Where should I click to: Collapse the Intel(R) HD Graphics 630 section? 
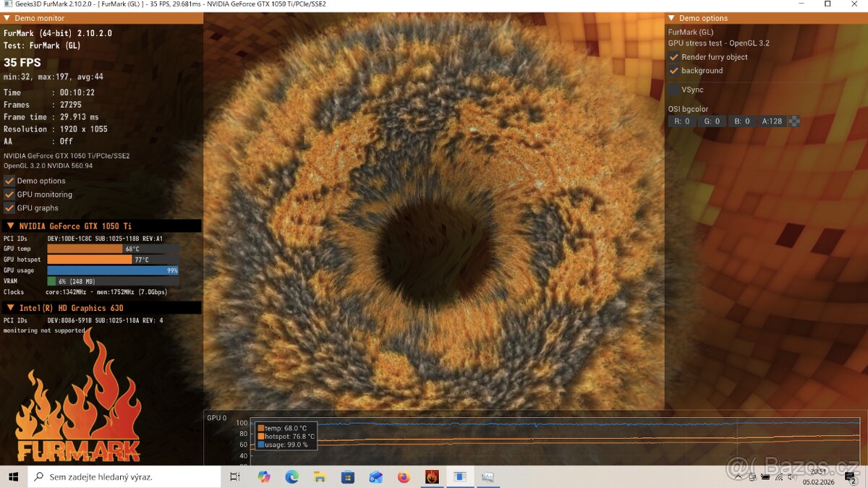click(11, 308)
